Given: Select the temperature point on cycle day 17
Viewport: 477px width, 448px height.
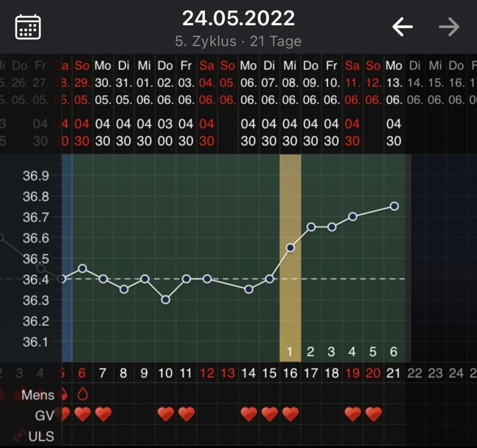Looking at the screenshot, I should pyautogui.click(x=311, y=227).
